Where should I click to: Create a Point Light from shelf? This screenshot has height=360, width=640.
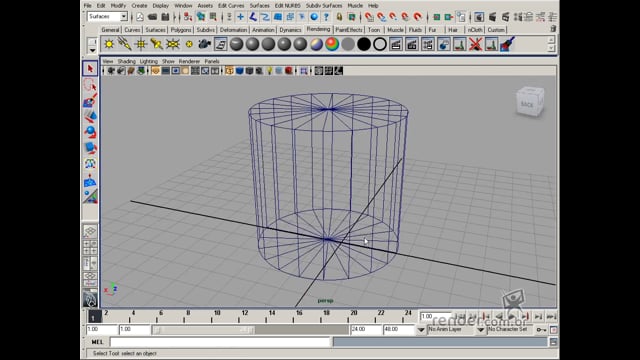pyautogui.click(x=140, y=44)
